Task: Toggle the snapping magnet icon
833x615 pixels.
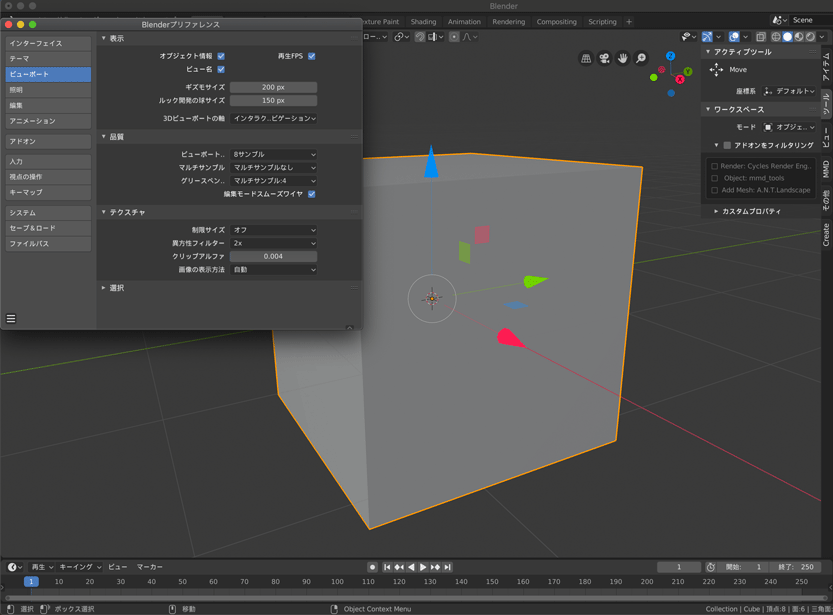Action: [x=420, y=37]
